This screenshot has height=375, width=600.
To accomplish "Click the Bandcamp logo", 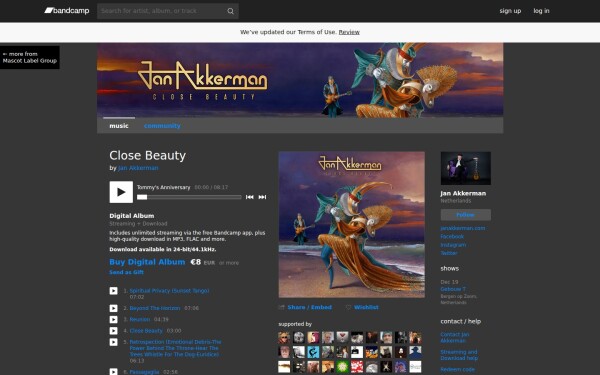I will (x=67, y=11).
